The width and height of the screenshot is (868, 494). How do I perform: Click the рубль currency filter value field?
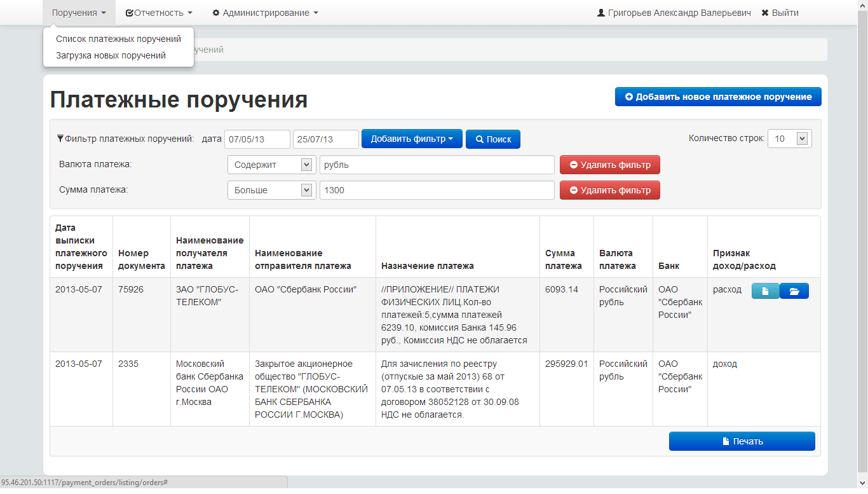(437, 165)
